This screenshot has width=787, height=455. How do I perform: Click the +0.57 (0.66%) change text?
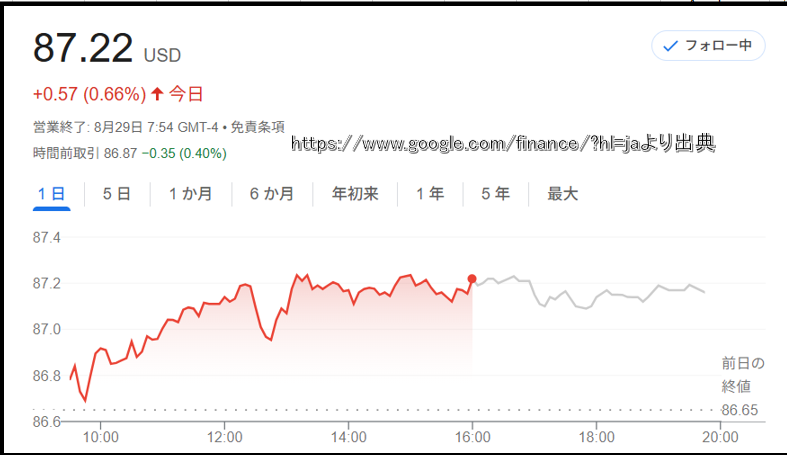(x=89, y=94)
